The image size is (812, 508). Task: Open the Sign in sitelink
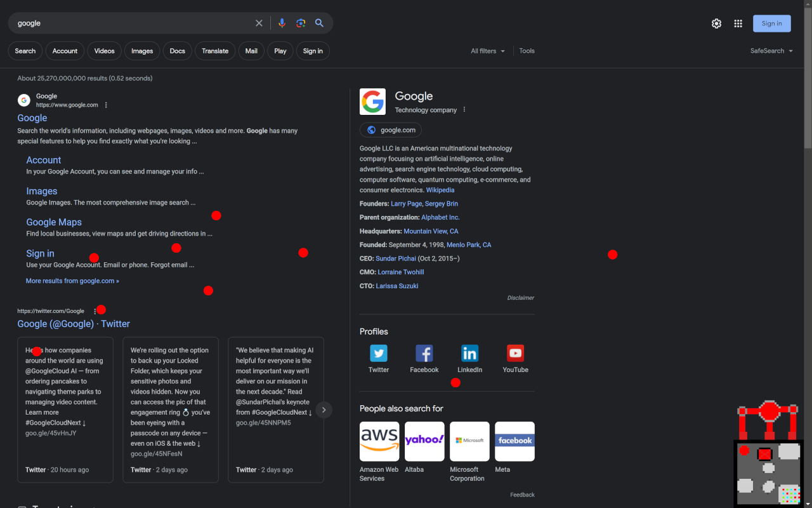[x=40, y=253]
